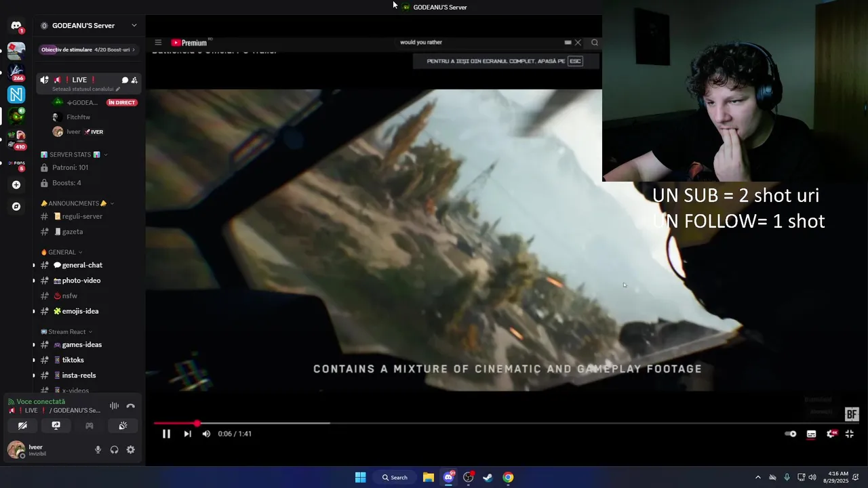The image size is (868, 488).
Task: Deafen with the headphones icon
Action: [114, 449]
